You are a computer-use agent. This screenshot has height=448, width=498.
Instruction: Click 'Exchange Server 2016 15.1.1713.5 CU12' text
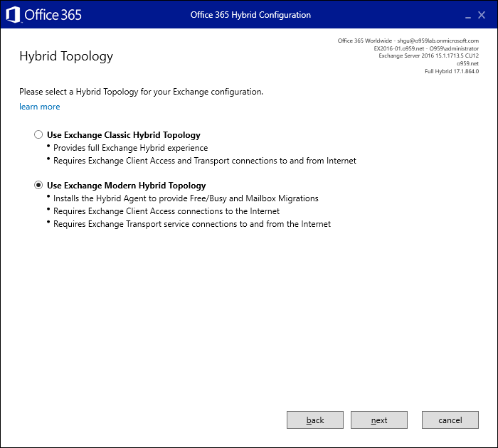tap(428, 55)
